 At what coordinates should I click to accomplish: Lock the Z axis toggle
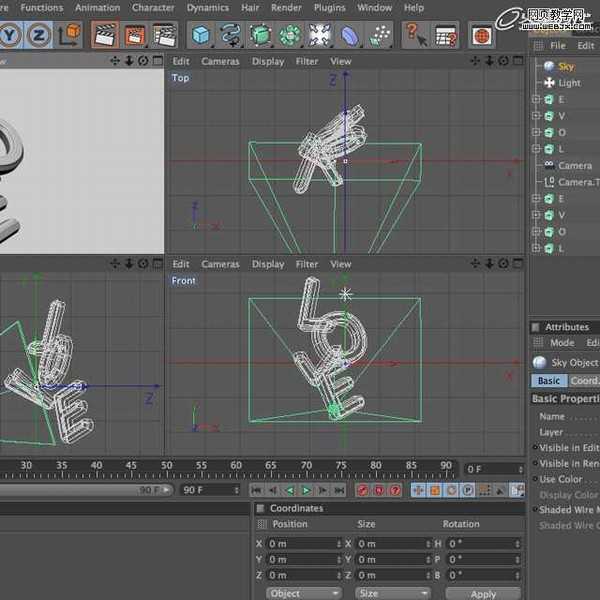pos(39,35)
